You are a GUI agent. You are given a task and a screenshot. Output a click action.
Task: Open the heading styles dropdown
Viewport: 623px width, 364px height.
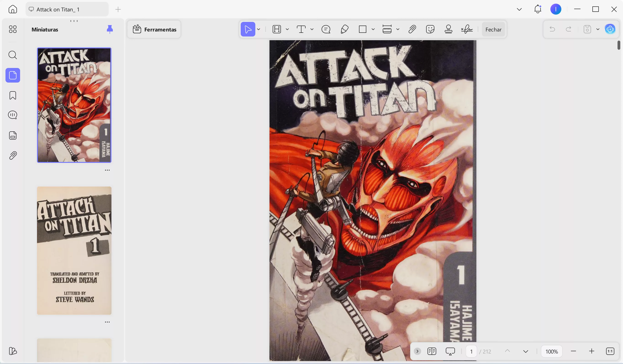pos(287,29)
